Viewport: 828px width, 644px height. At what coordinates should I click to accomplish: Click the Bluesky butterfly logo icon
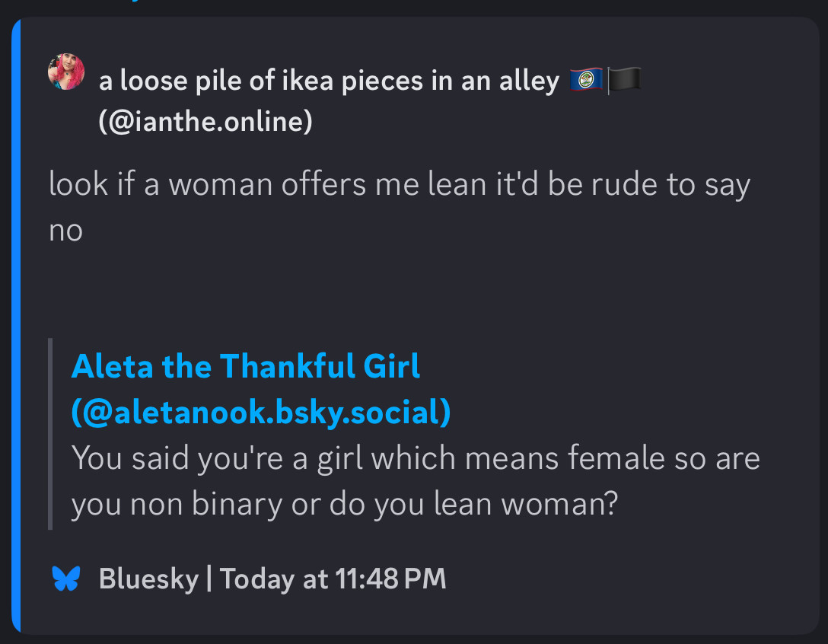tap(66, 579)
